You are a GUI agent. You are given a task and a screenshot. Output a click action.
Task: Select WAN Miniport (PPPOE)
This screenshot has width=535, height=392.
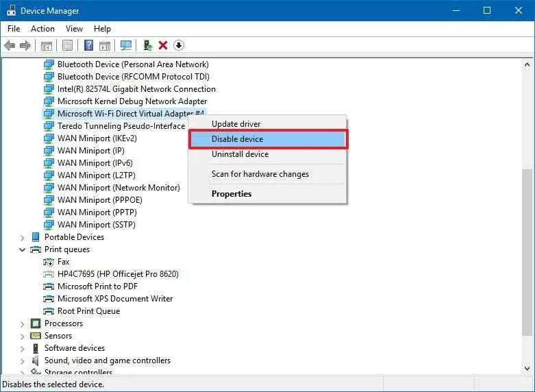tap(100, 199)
